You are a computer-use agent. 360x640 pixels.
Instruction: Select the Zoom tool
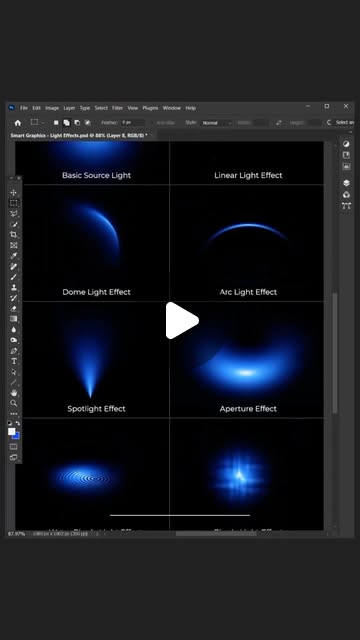coord(14,404)
